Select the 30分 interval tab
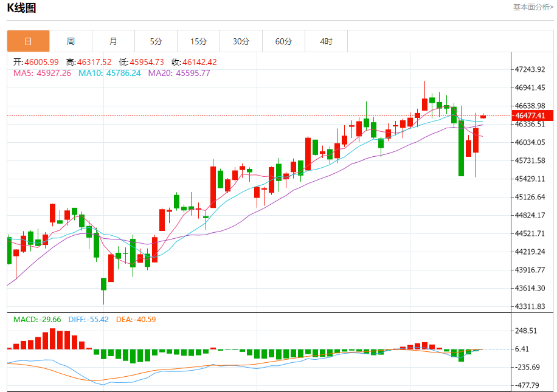557x392 pixels. click(x=241, y=41)
